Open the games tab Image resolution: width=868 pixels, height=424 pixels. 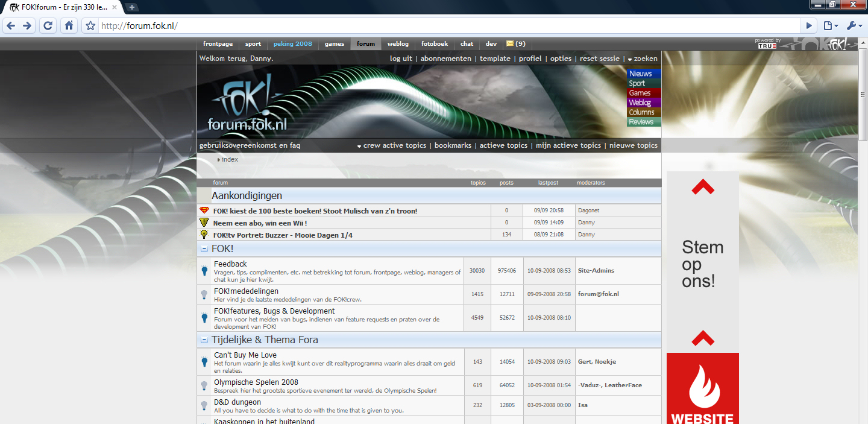335,44
